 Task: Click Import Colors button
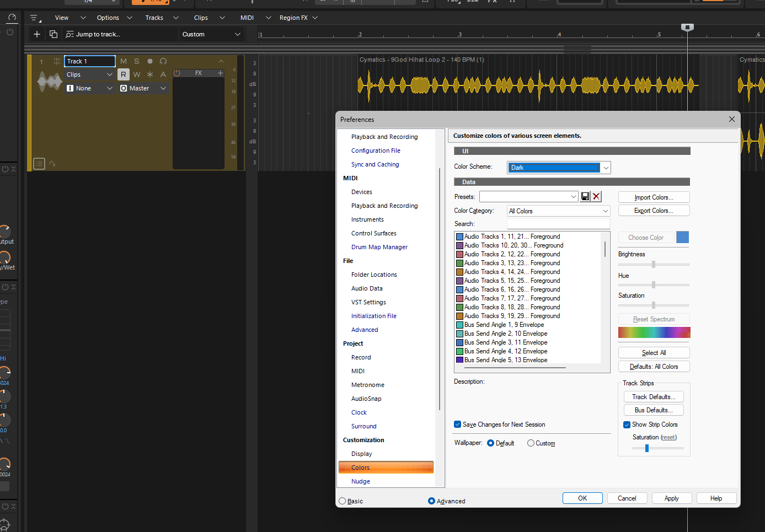click(654, 197)
